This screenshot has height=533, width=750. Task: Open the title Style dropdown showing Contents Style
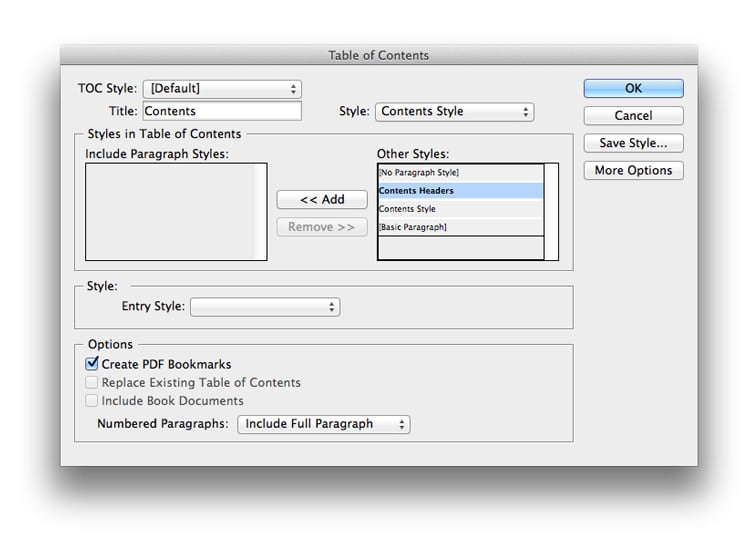pos(454,112)
